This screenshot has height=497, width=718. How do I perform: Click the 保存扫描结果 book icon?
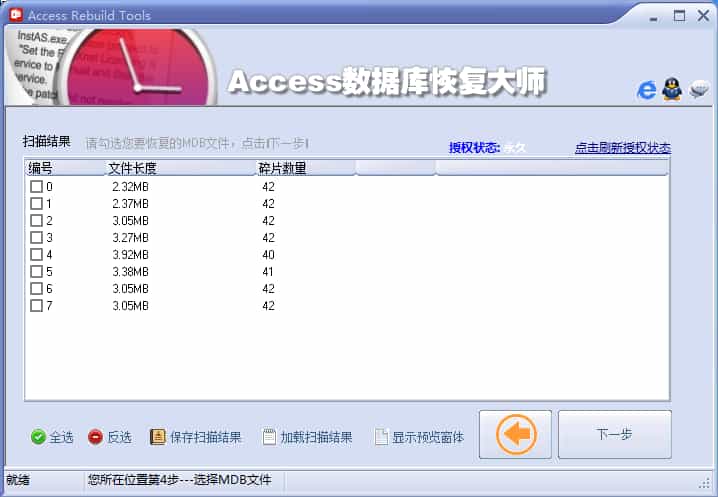coord(158,437)
